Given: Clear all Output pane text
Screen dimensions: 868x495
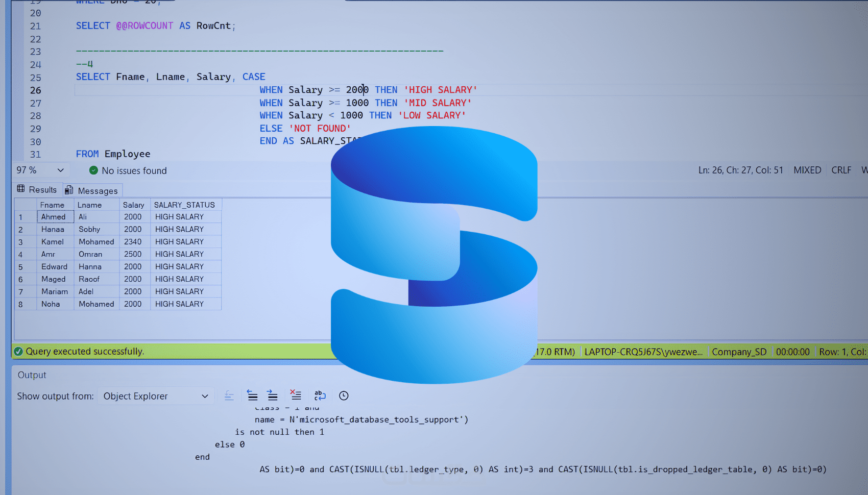Looking at the screenshot, I should tap(296, 395).
